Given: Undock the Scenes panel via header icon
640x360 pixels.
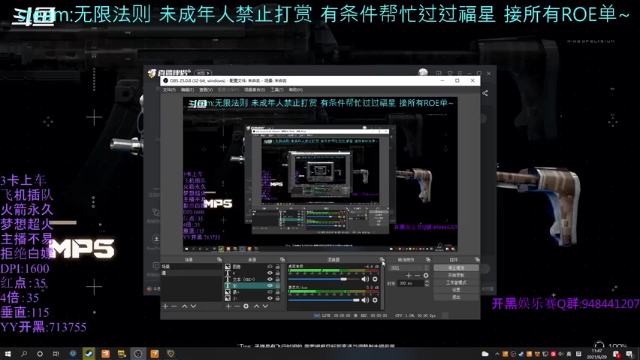Looking at the screenshot, I should tap(219, 260).
